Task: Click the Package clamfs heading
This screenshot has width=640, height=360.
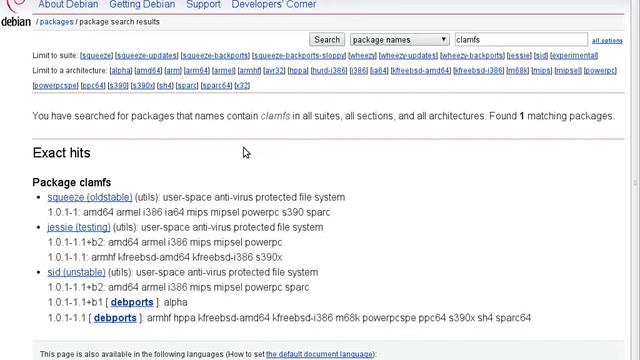Action: click(x=72, y=182)
